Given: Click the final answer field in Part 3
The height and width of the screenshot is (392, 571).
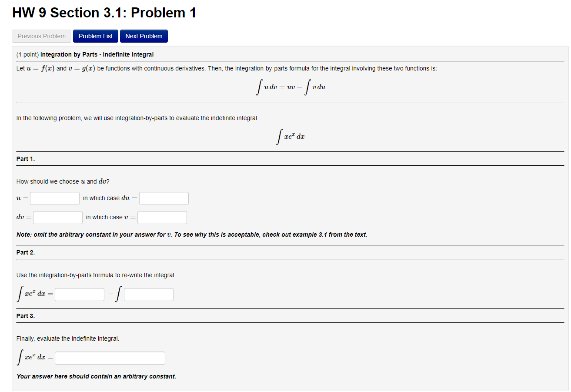Looking at the screenshot, I should point(110,358).
